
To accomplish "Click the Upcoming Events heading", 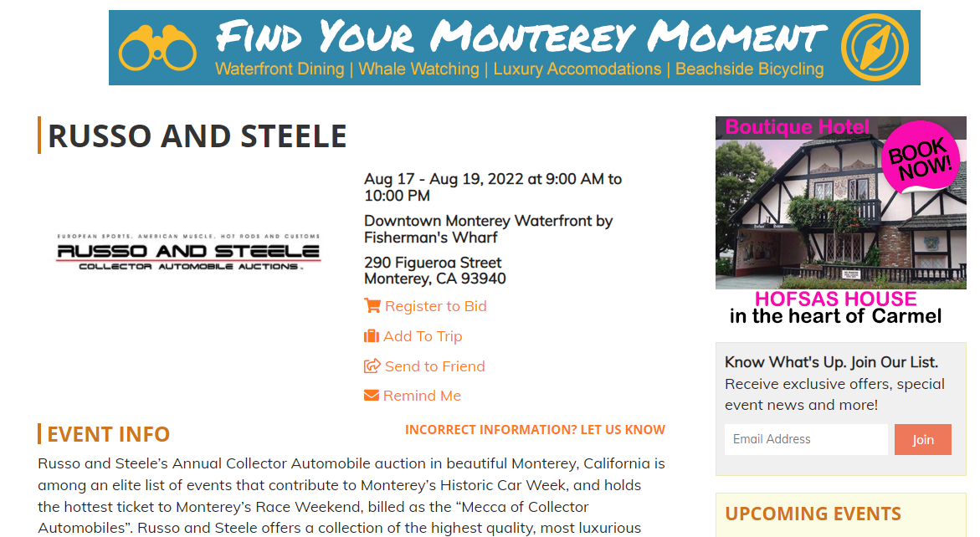I will tap(813, 514).
